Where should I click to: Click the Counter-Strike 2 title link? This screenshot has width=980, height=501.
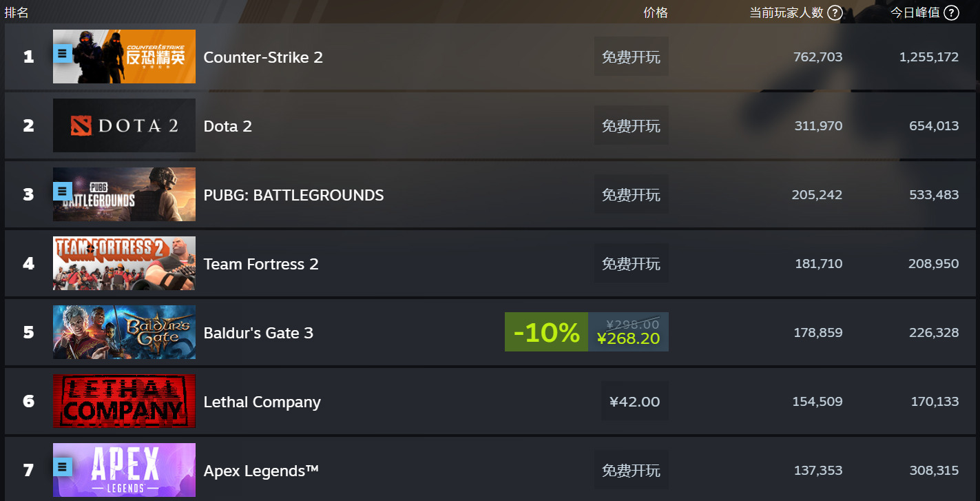[x=263, y=57]
